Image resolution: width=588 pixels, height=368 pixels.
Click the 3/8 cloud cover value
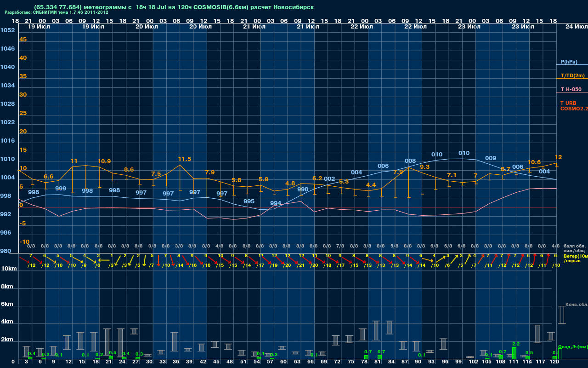[179, 246]
